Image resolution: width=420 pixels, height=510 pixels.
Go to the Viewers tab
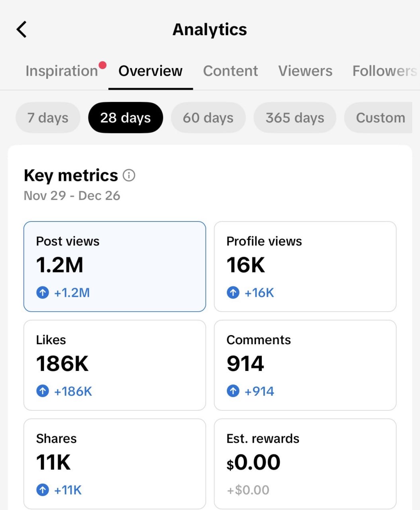pos(305,71)
